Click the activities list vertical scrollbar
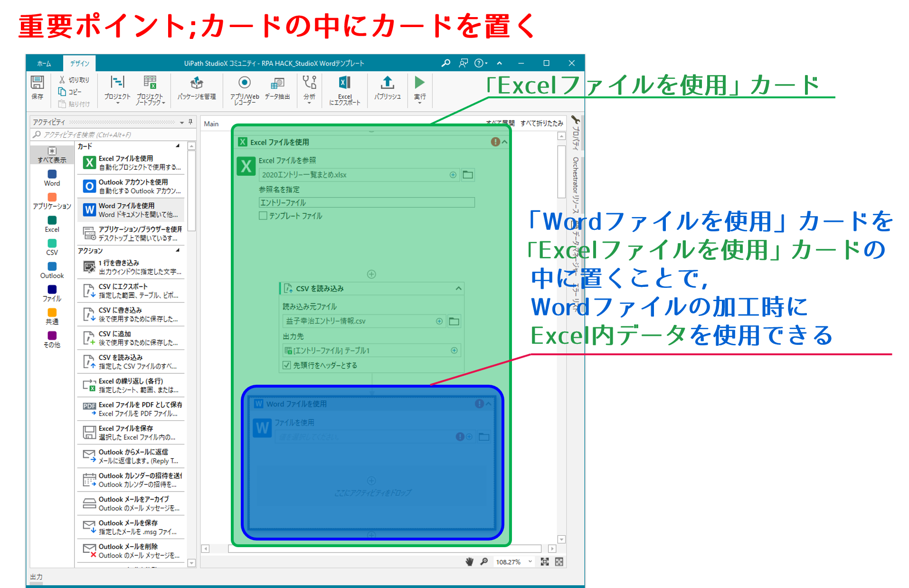Screen dimensions: 909x588 [192, 191]
